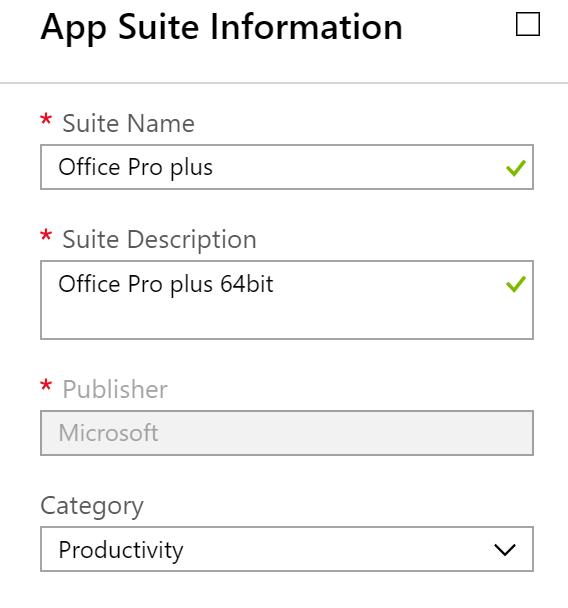This screenshot has height=608, width=568.
Task: Click the disabled Publisher field
Action: coord(287,433)
